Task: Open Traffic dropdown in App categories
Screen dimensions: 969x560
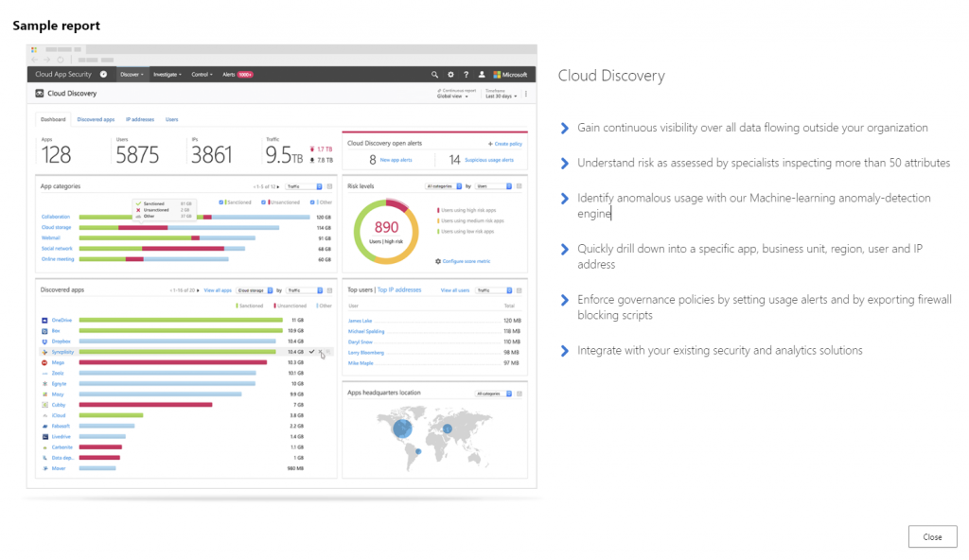Action: pyautogui.click(x=304, y=186)
